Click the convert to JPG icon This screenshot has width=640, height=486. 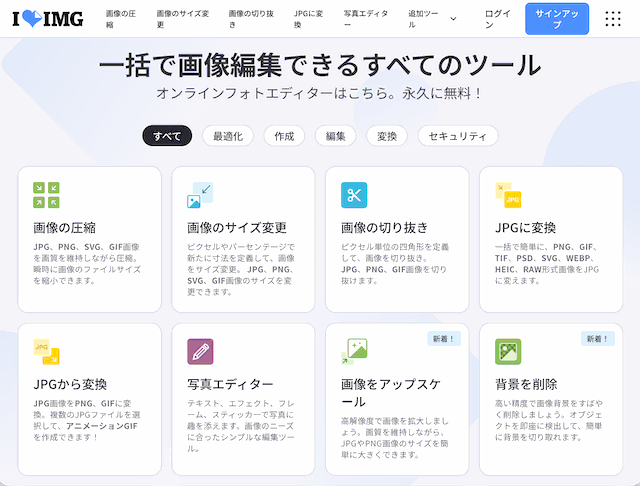508,195
